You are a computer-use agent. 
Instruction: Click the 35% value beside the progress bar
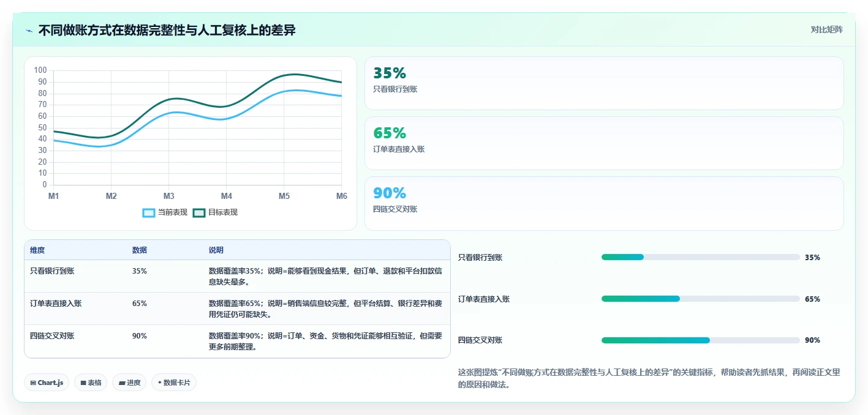coord(812,258)
